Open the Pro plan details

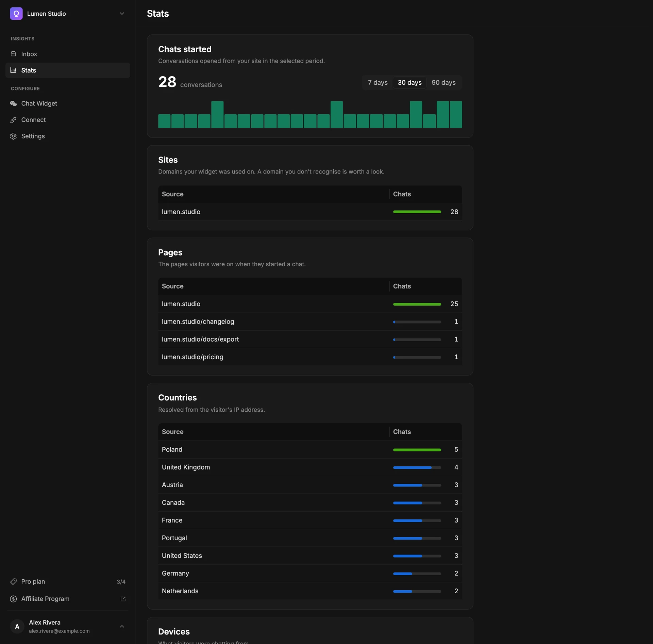(68, 581)
